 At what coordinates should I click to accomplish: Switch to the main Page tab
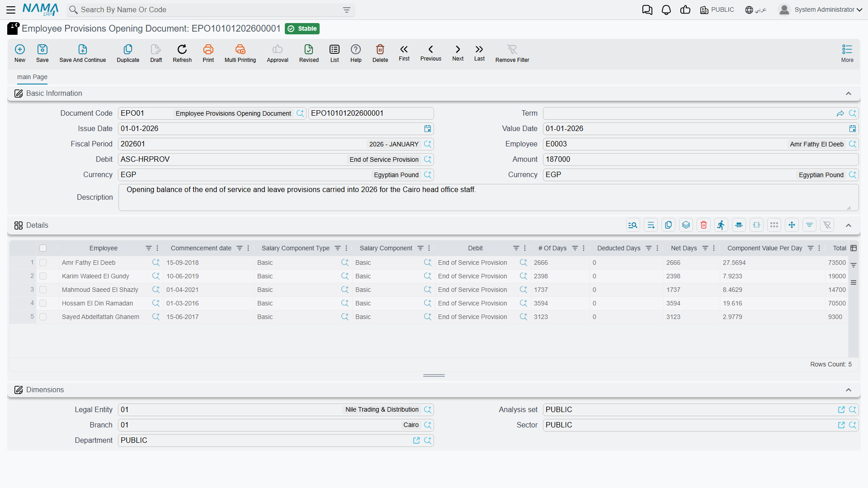(32, 77)
